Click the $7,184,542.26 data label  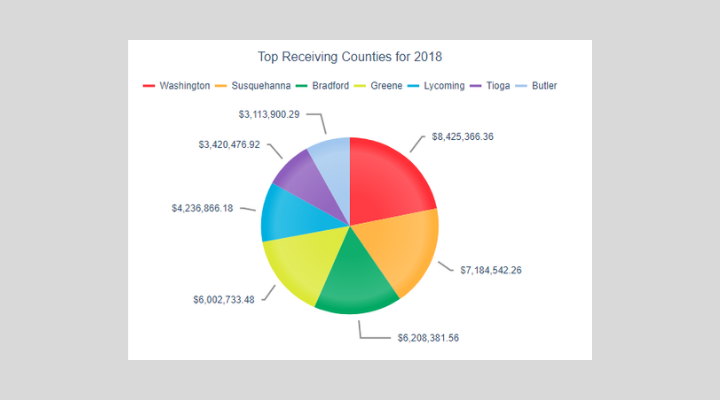pyautogui.click(x=491, y=270)
